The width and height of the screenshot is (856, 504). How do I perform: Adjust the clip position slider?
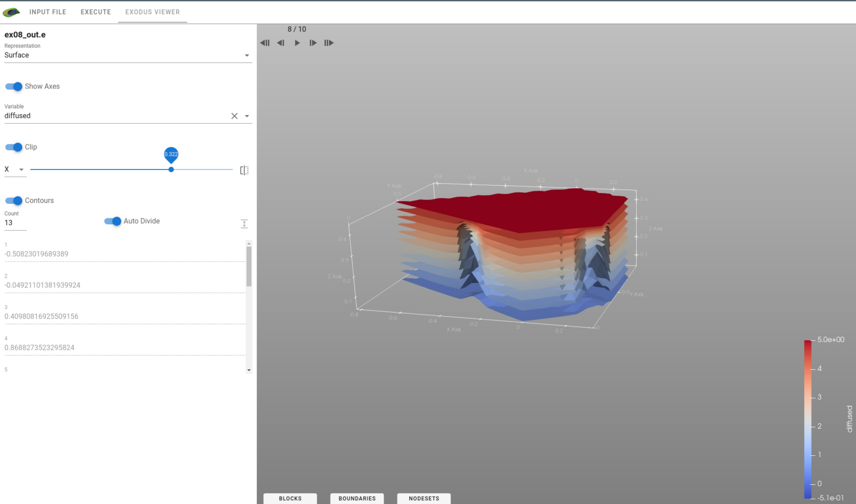[x=171, y=169]
